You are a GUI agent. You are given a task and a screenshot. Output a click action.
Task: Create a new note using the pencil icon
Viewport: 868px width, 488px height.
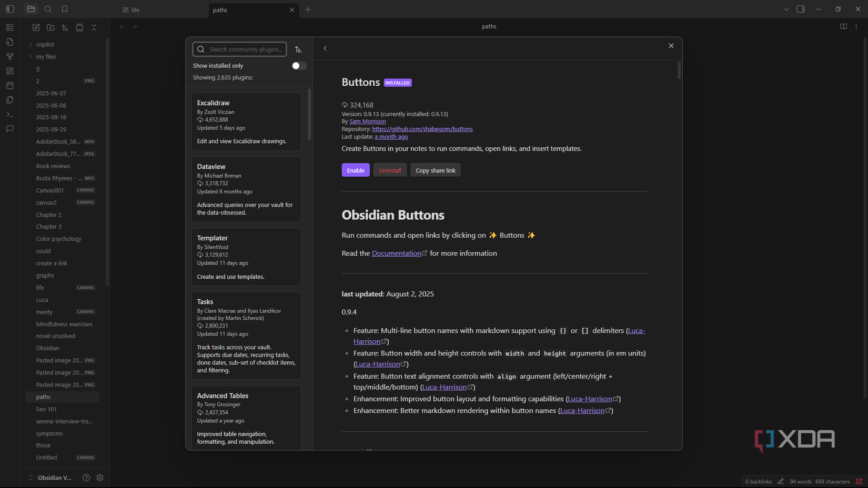tap(36, 27)
